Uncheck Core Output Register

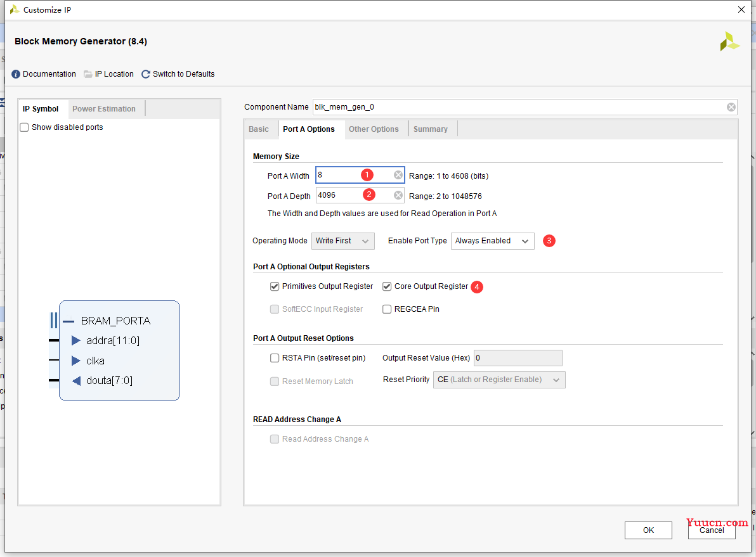coord(387,286)
